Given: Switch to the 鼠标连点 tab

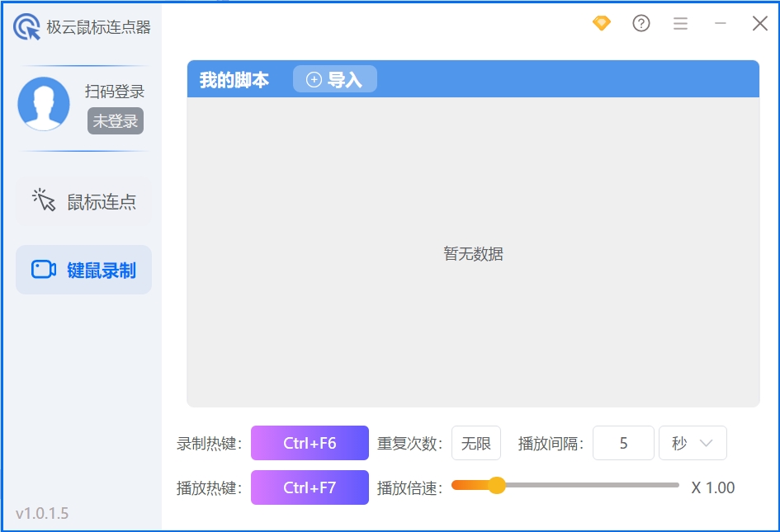Looking at the screenshot, I should click(83, 201).
